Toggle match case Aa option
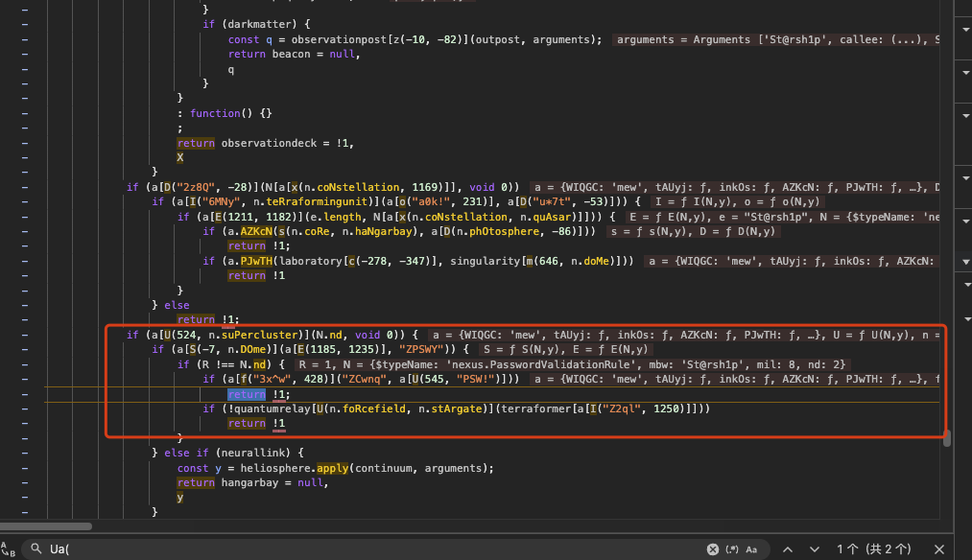The width and height of the screenshot is (972, 560). pyautogui.click(x=752, y=549)
